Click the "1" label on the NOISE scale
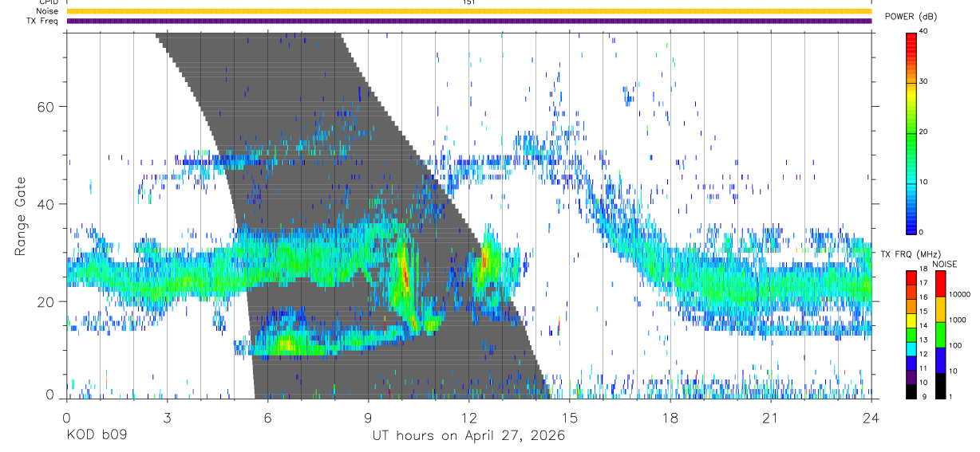 tap(951, 397)
